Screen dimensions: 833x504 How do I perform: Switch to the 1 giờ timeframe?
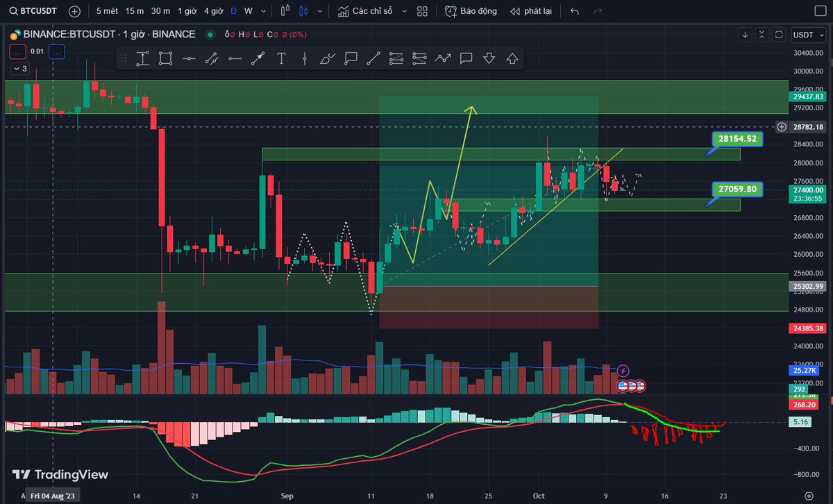[x=187, y=11]
